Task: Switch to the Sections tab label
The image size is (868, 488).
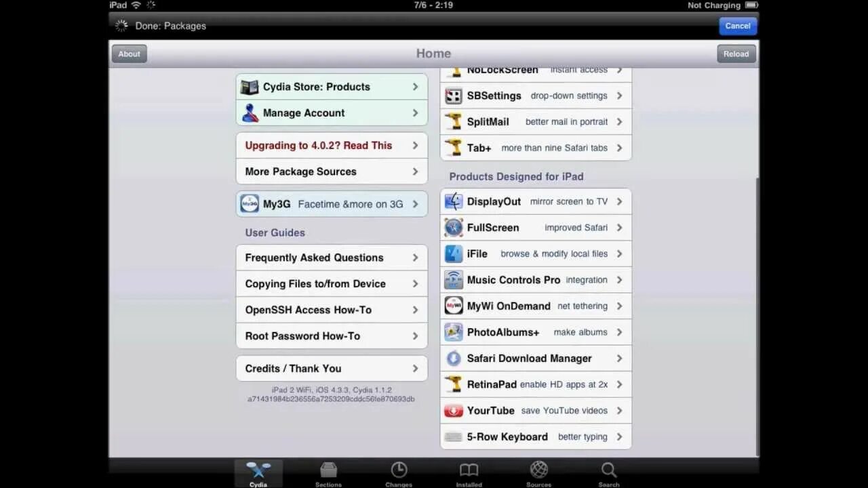Action: pos(329,485)
